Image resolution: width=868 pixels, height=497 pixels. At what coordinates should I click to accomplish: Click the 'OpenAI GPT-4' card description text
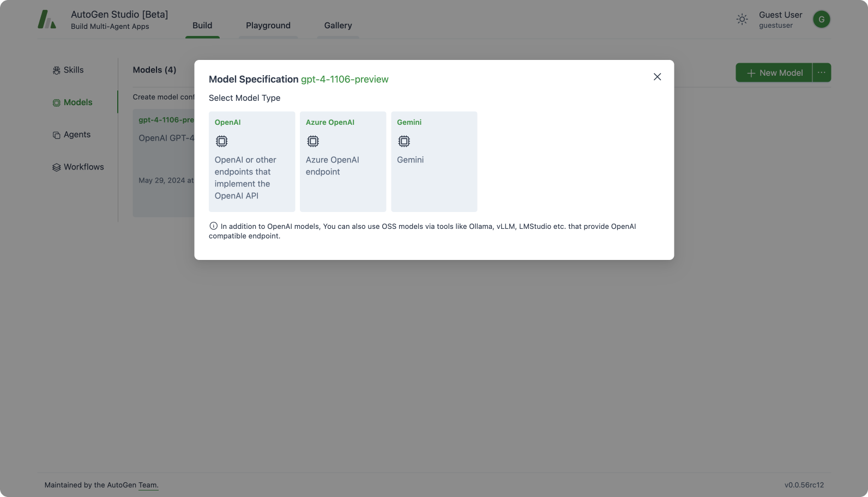coord(166,138)
